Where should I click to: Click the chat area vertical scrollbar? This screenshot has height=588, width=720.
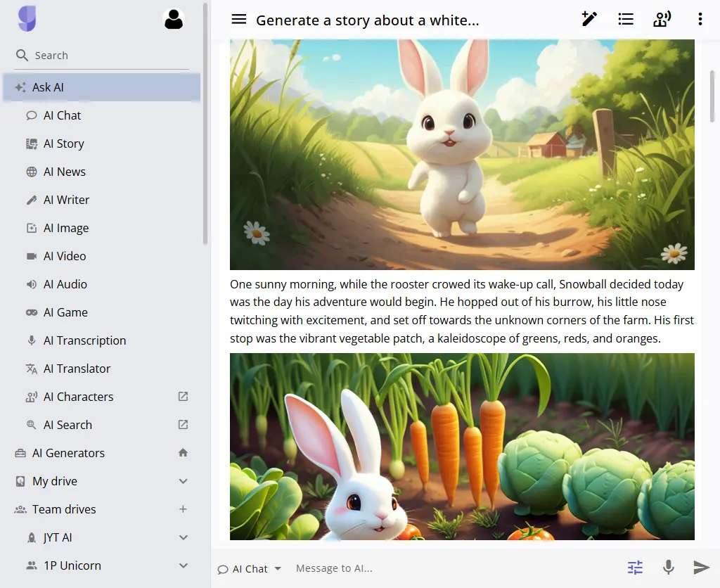point(713,96)
